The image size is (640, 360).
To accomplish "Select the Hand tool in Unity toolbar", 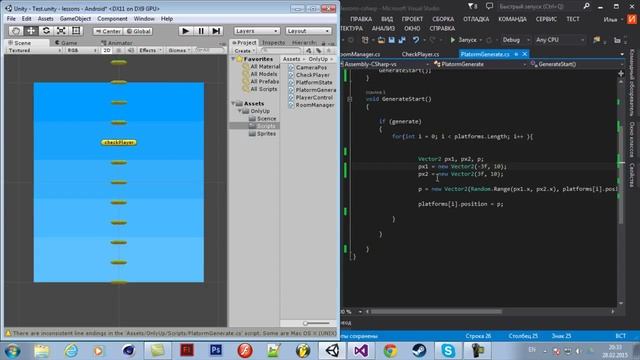I will 16,31.
